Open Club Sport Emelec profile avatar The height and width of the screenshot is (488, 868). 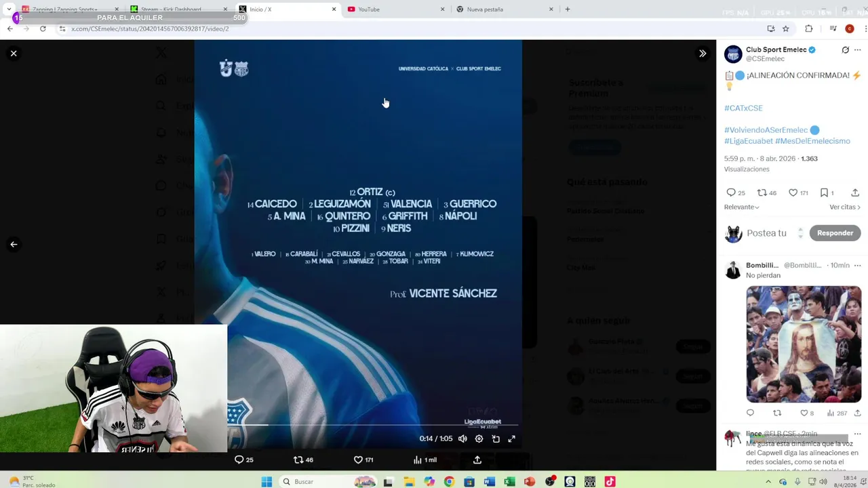pyautogui.click(x=733, y=54)
